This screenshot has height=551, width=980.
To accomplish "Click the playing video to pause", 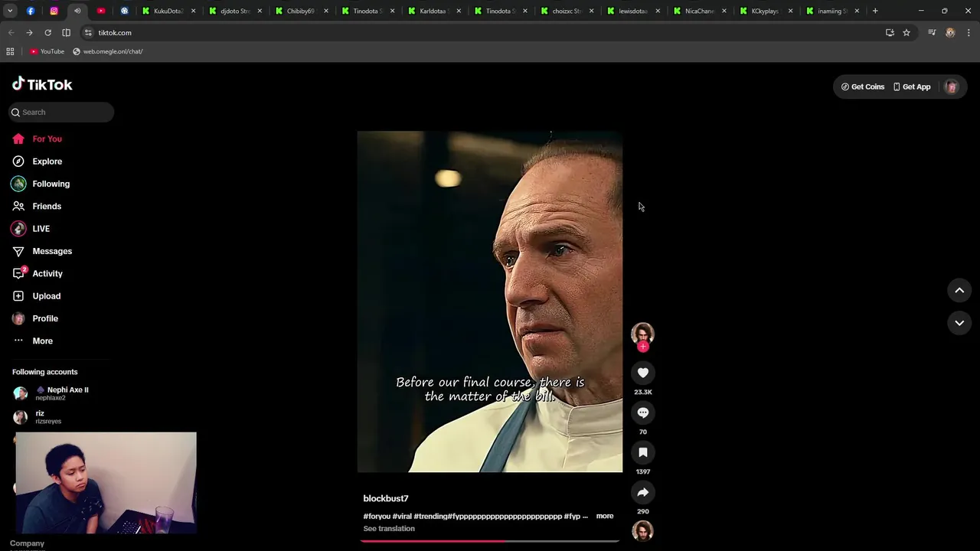I will [x=490, y=302].
